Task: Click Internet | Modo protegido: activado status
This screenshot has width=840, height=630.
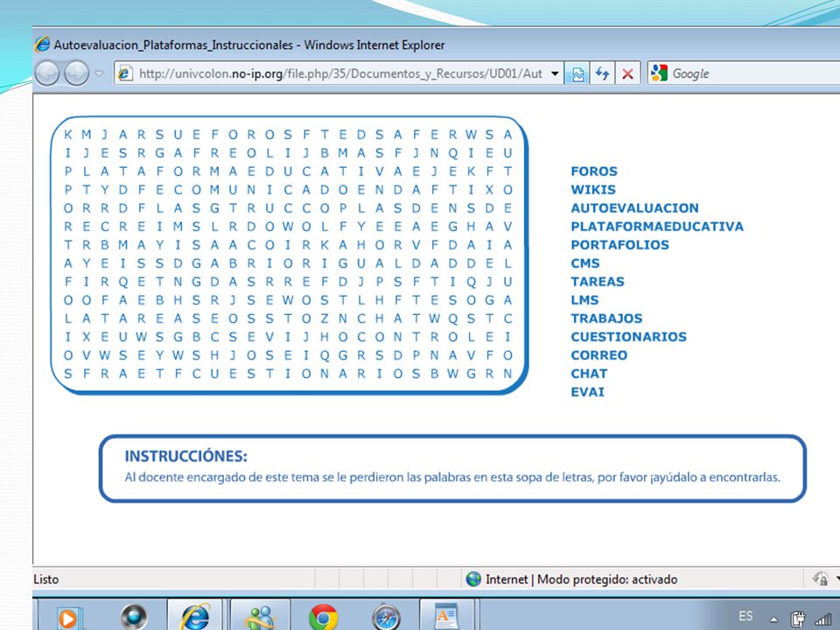Action: point(581,579)
